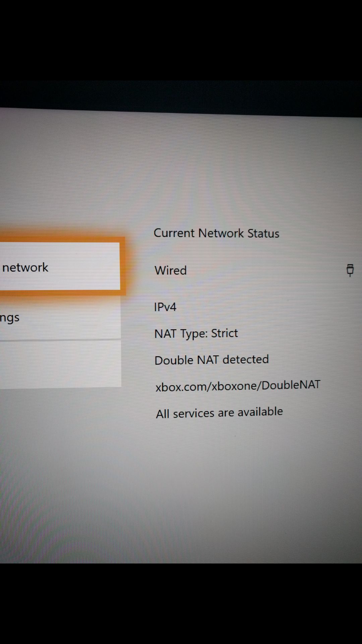Select the 'IPv4' status entry
Viewport: 362px width, 644px height.
click(165, 307)
